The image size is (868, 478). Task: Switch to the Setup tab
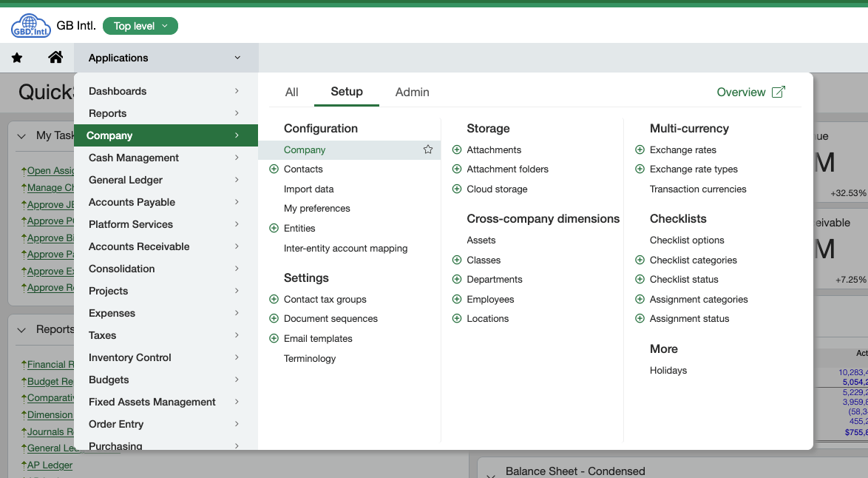pos(347,92)
